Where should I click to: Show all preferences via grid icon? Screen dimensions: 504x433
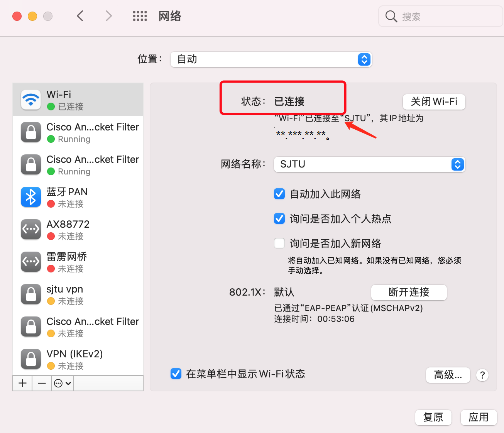pyautogui.click(x=140, y=16)
